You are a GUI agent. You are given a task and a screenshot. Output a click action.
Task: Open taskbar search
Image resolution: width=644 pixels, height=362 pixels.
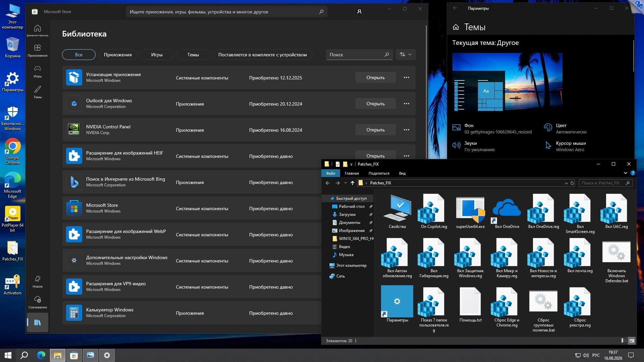[x=24, y=355]
